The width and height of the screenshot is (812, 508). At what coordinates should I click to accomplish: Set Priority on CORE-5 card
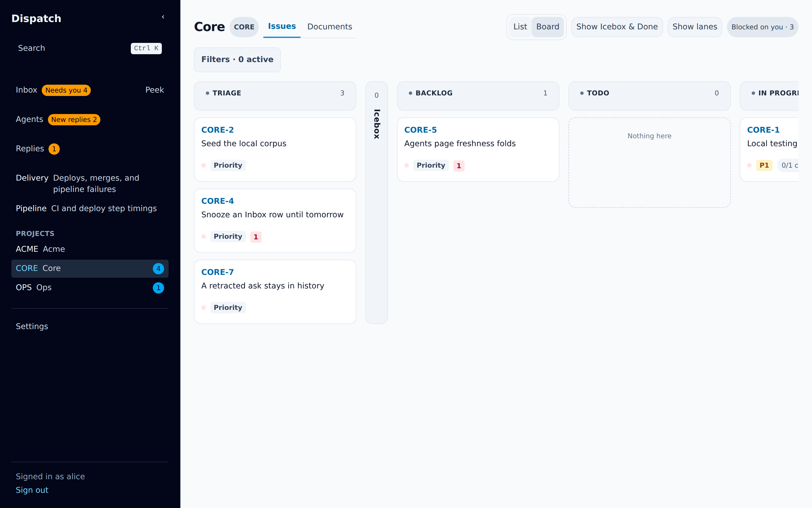(x=431, y=165)
